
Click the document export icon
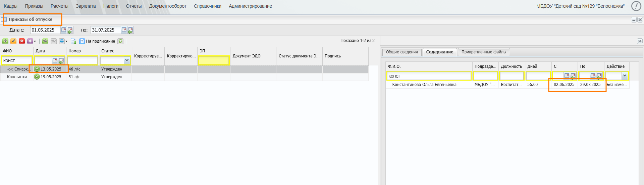[x=73, y=41]
